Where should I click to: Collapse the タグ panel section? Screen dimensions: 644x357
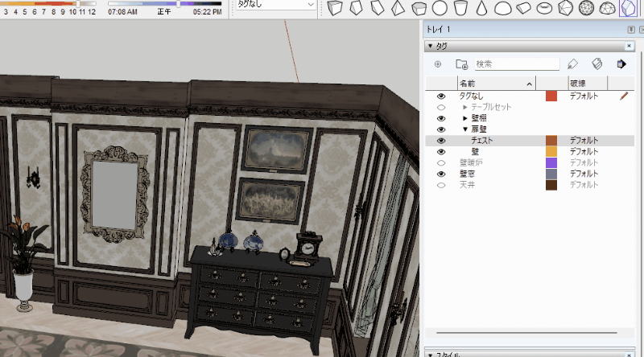point(430,46)
